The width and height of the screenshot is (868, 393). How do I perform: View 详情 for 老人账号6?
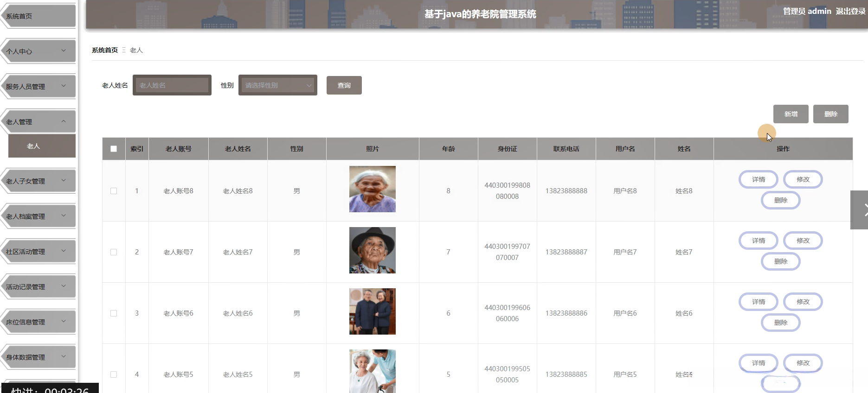click(x=759, y=302)
